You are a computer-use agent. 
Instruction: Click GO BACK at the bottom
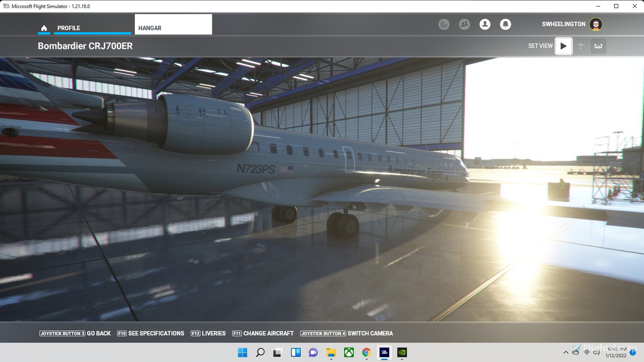(x=98, y=333)
